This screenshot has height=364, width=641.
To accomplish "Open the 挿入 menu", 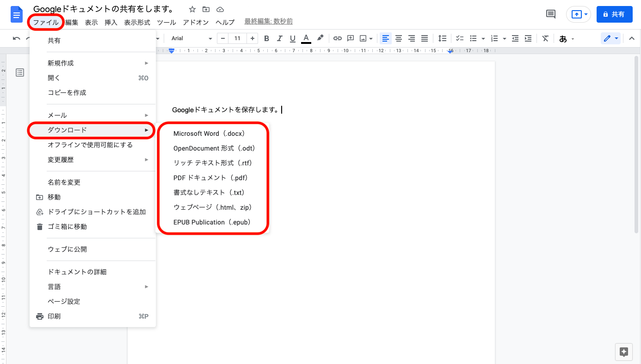I will point(111,22).
